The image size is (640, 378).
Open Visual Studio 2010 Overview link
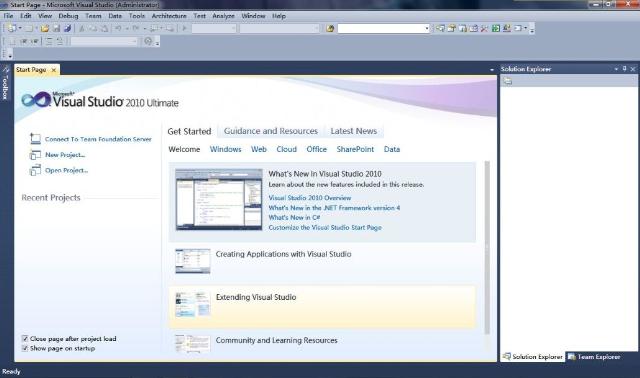(309, 198)
